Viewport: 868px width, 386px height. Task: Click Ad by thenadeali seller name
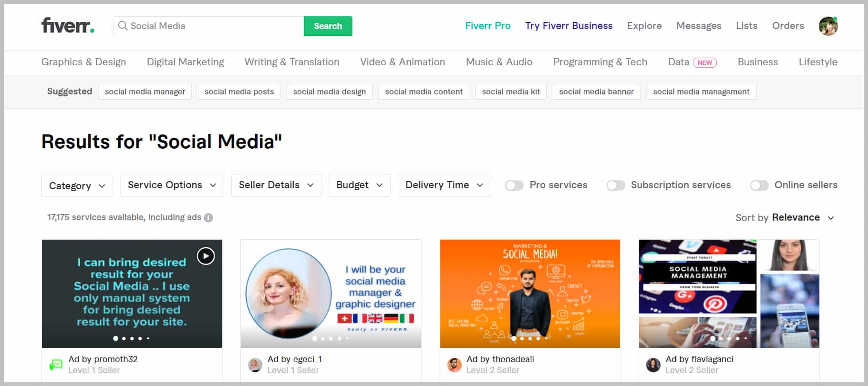coord(500,359)
